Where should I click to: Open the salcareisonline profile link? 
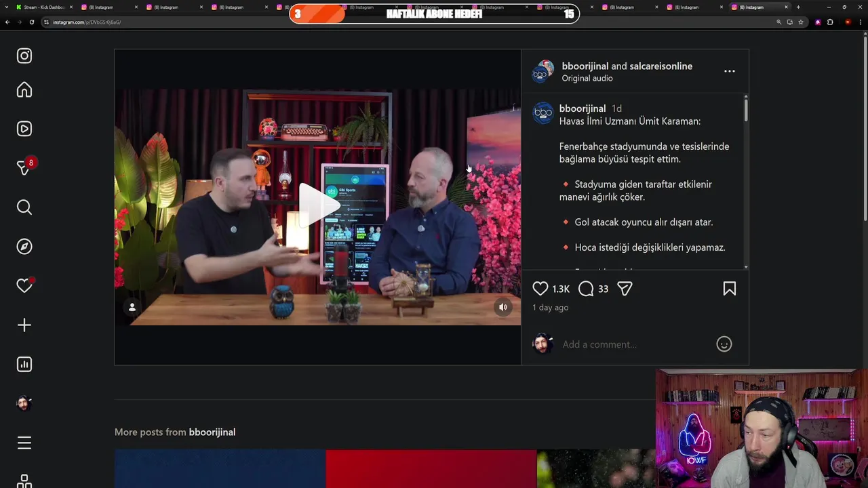tap(661, 66)
